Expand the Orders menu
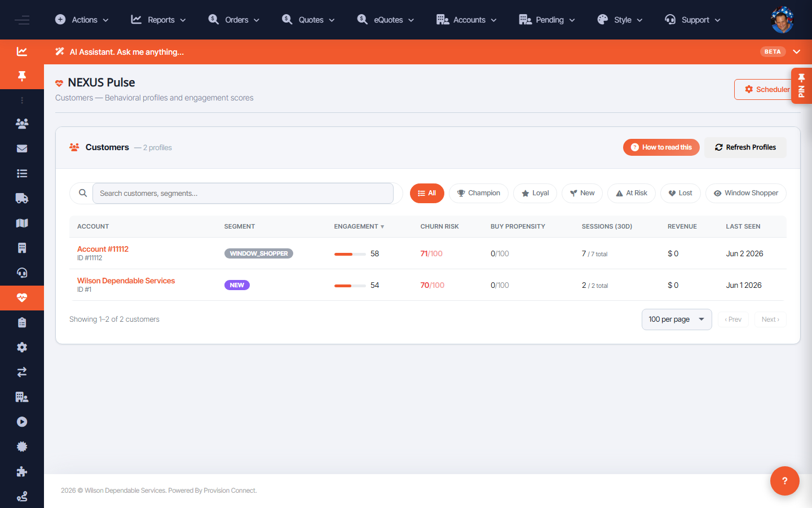Image resolution: width=812 pixels, height=508 pixels. click(x=234, y=20)
